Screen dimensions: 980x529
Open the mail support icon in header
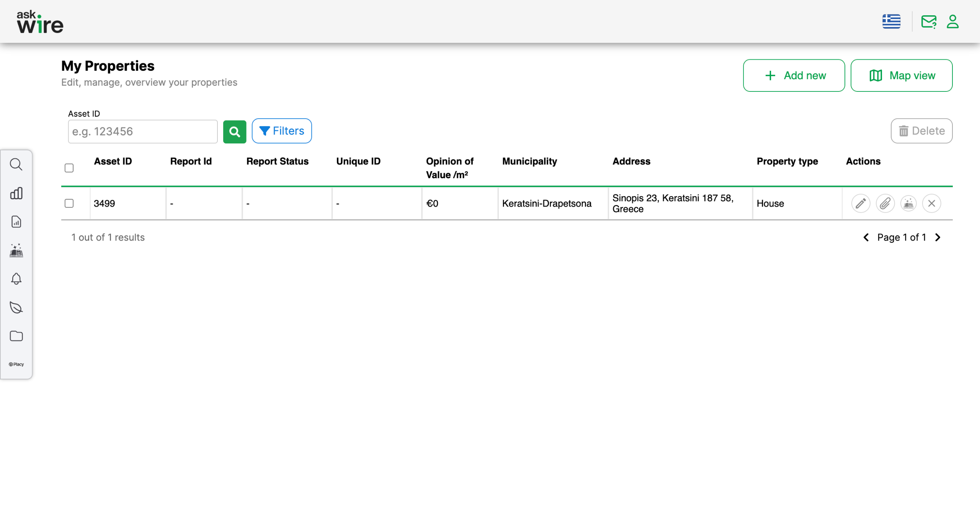tap(929, 22)
